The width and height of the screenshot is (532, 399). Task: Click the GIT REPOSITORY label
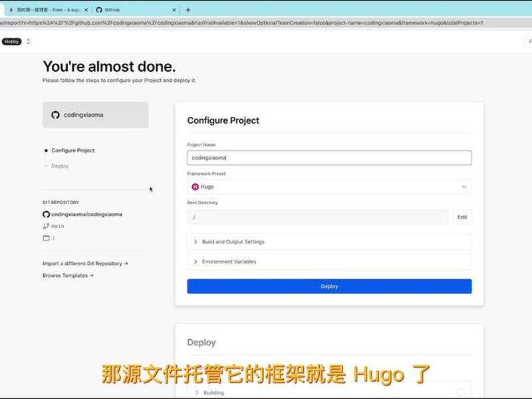pyautogui.click(x=61, y=202)
